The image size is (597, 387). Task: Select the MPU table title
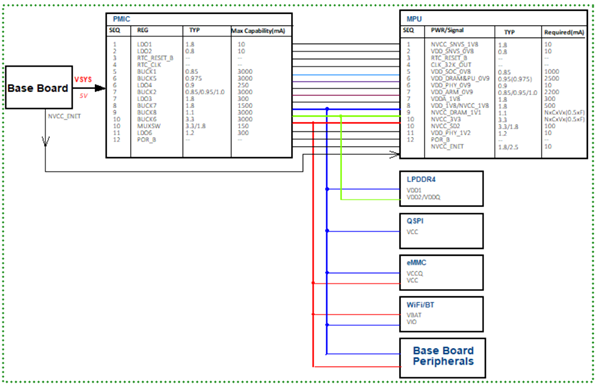coord(414,19)
